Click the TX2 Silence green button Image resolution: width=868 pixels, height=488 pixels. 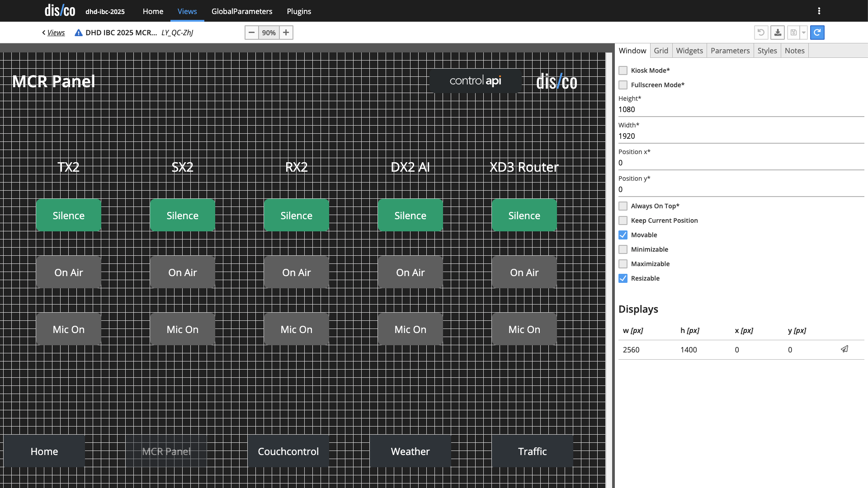[69, 216]
